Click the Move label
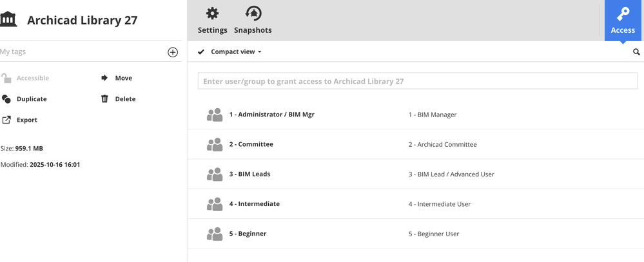The image size is (644, 262). point(124,78)
